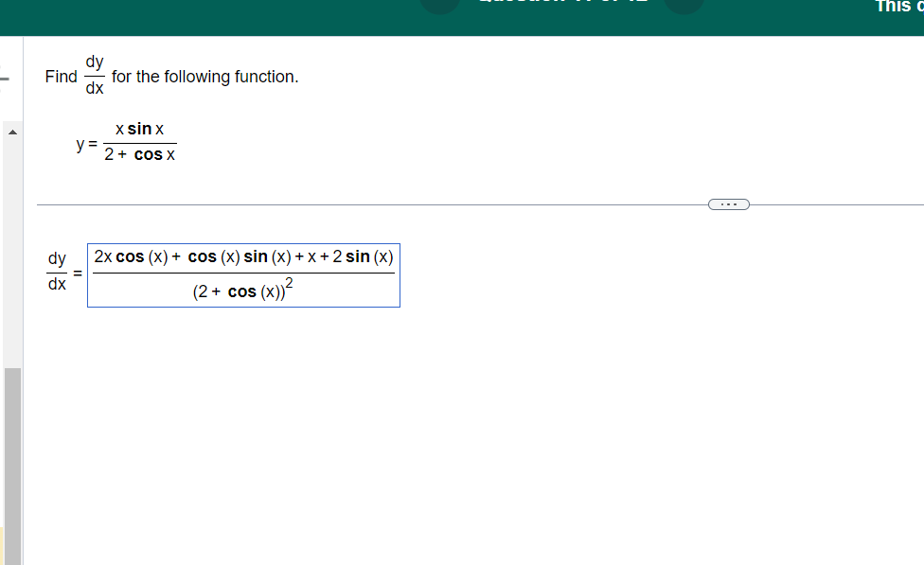Toggle the answer box selection highlight
Screen dimensions: 924x565
point(243,274)
